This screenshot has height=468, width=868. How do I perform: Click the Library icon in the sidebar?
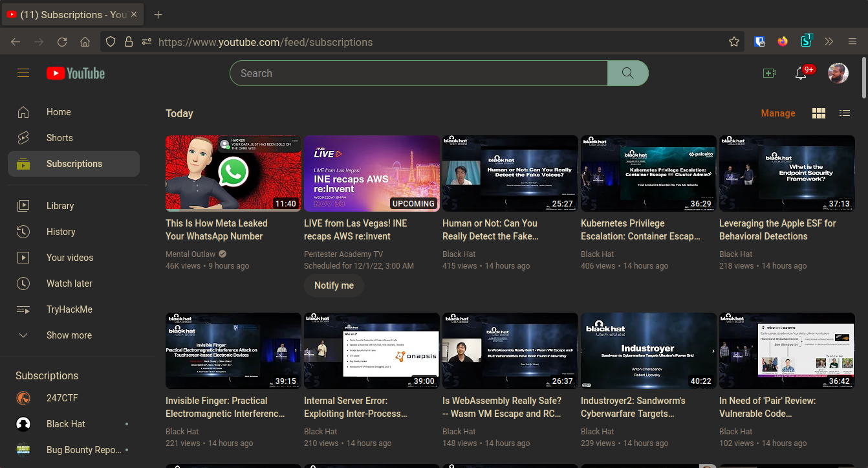[x=23, y=206]
